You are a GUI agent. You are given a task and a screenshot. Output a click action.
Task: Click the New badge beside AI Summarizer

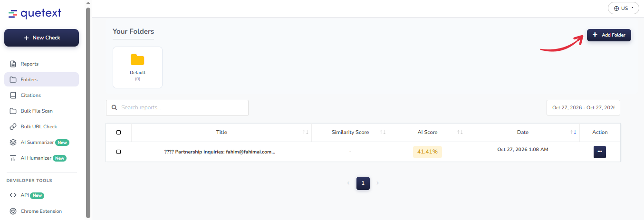click(62, 143)
